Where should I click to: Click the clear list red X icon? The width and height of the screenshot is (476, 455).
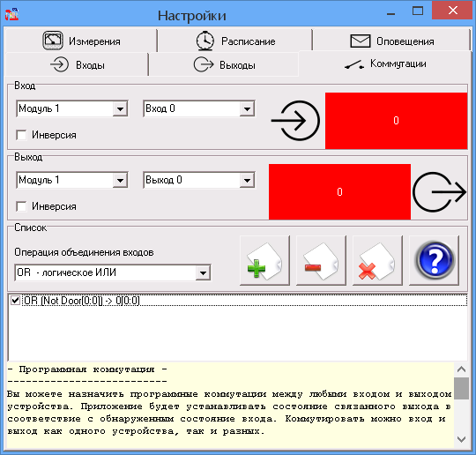coord(377,261)
